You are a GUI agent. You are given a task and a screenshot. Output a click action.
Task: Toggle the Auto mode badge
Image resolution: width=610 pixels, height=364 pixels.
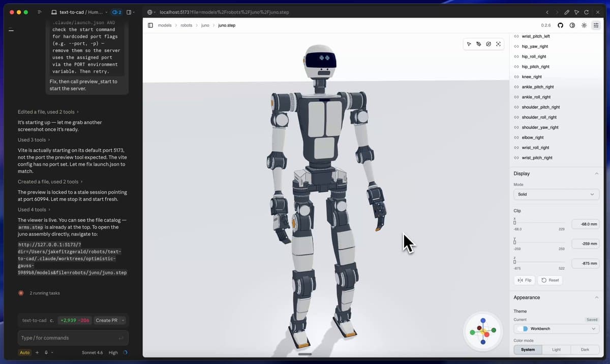click(24, 352)
